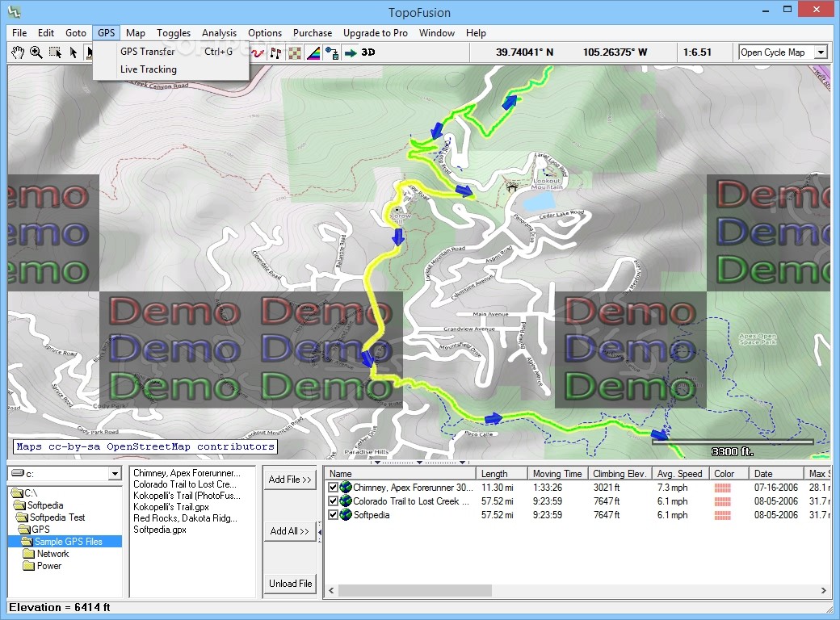Click the green arrow toolbar icon
The height and width of the screenshot is (620, 840).
coord(351,52)
